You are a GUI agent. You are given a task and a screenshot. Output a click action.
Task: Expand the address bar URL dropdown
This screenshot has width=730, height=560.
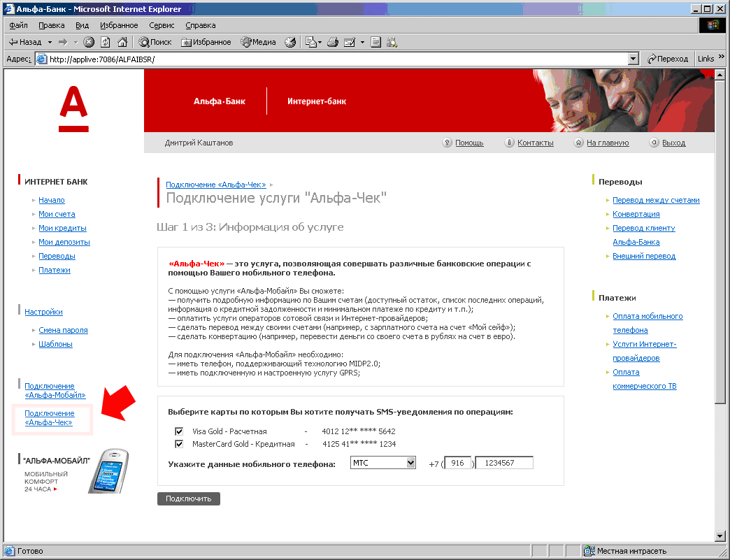click(x=634, y=59)
